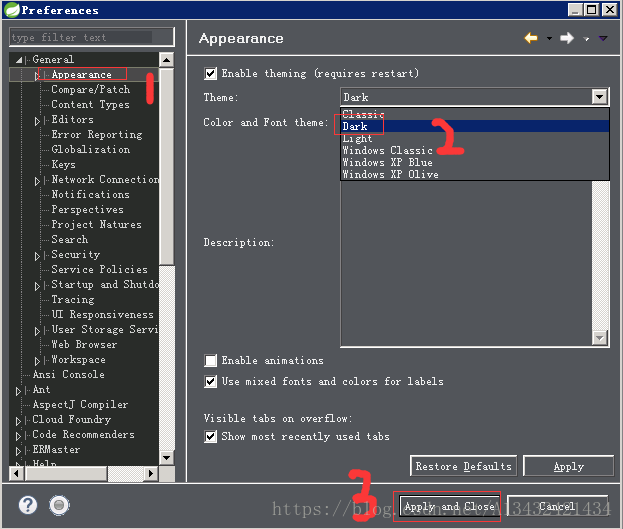Screen dimensions: 623x529
Task: Click description box scroll down arrow
Action: point(600,338)
